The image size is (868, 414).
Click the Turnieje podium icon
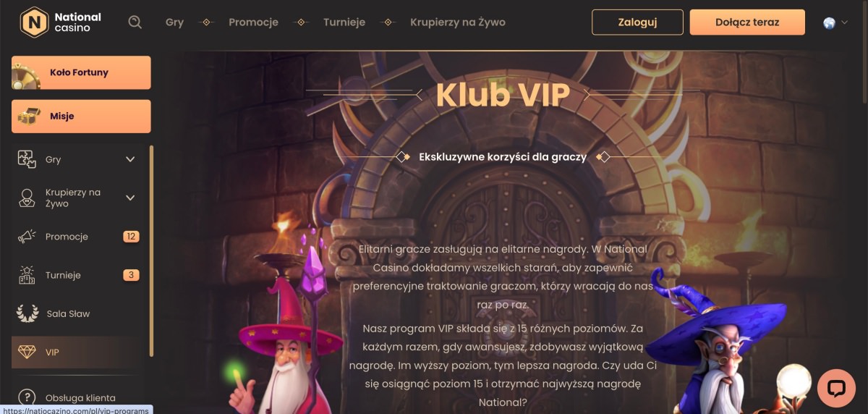(27, 275)
